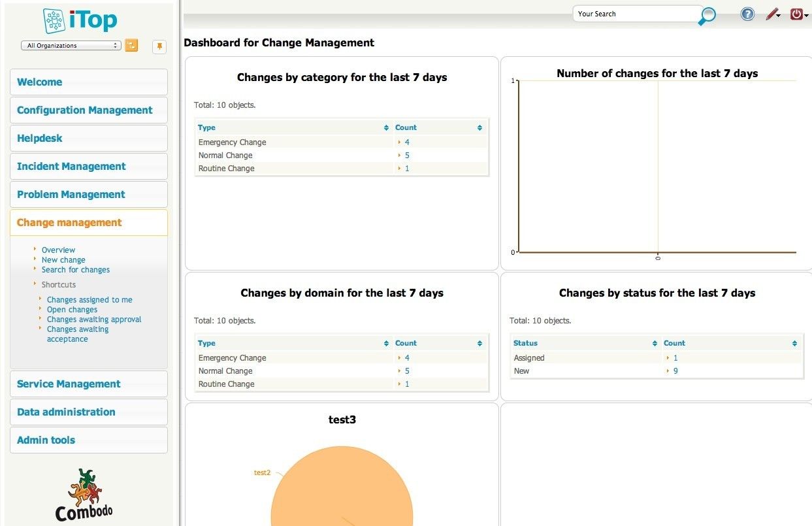Open the Open changes shortcut
This screenshot has height=526, width=812.
tap(72, 310)
